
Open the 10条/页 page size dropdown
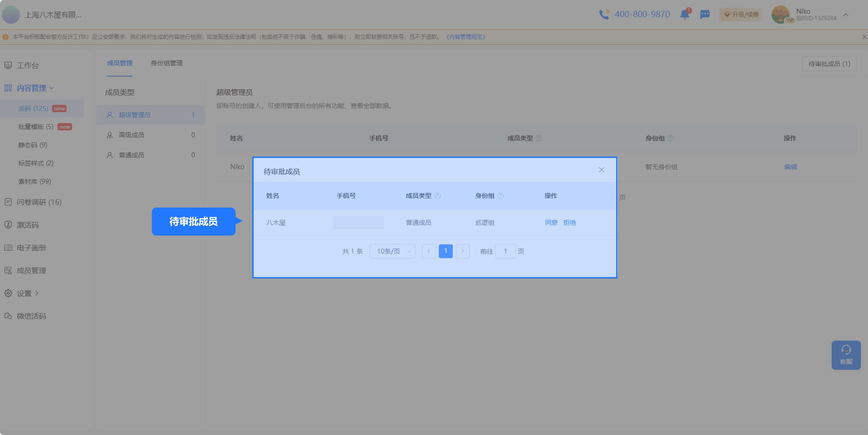pyautogui.click(x=393, y=251)
